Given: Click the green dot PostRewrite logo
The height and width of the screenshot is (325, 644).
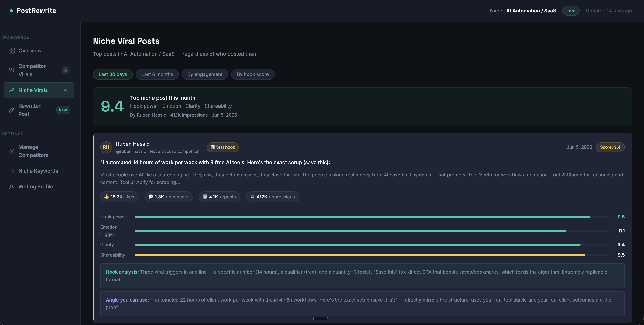Looking at the screenshot, I should [11, 11].
